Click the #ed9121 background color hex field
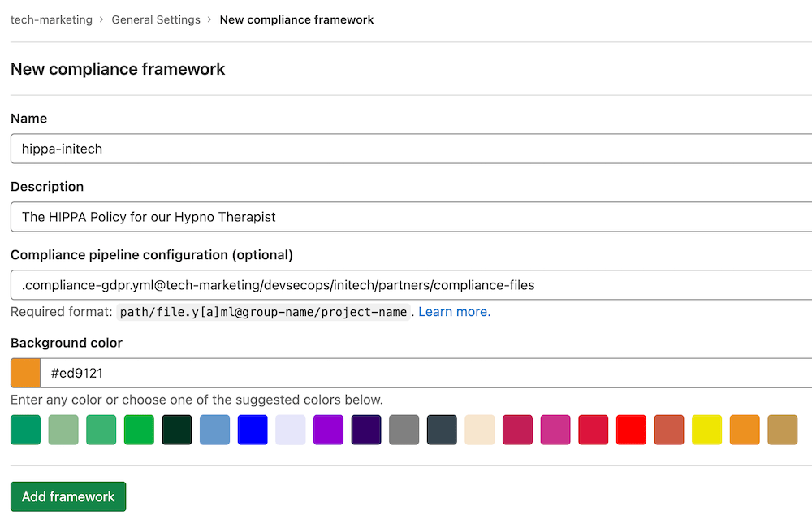This screenshot has width=812, height=515. [426, 373]
